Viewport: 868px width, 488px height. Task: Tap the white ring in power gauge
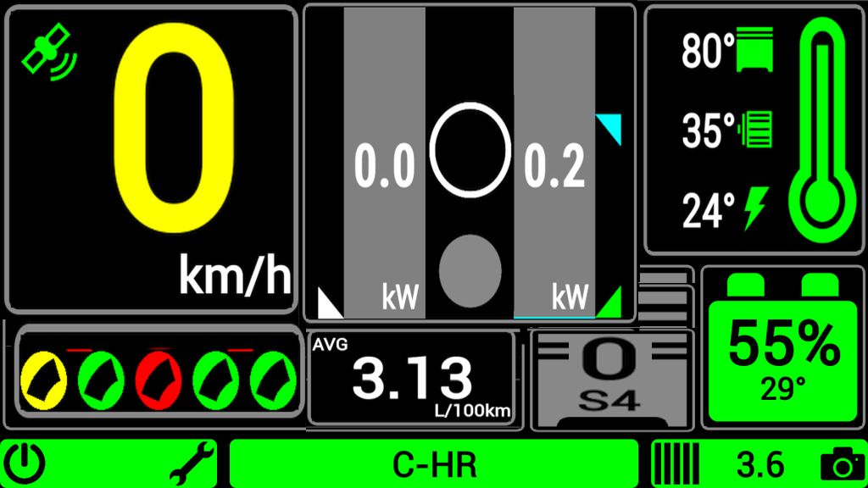pyautogui.click(x=470, y=150)
